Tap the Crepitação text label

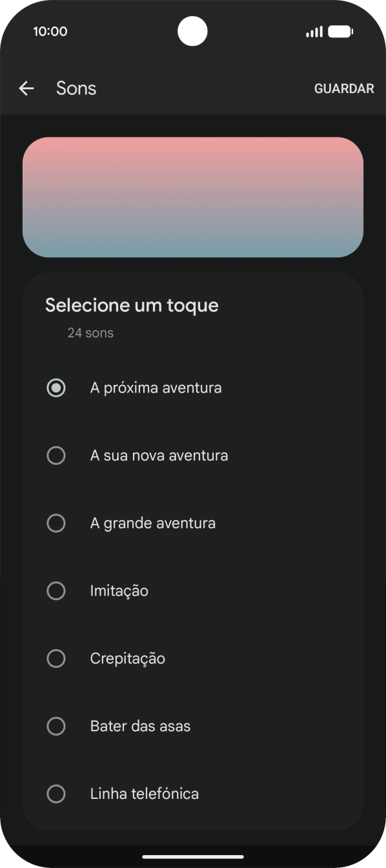tap(127, 658)
